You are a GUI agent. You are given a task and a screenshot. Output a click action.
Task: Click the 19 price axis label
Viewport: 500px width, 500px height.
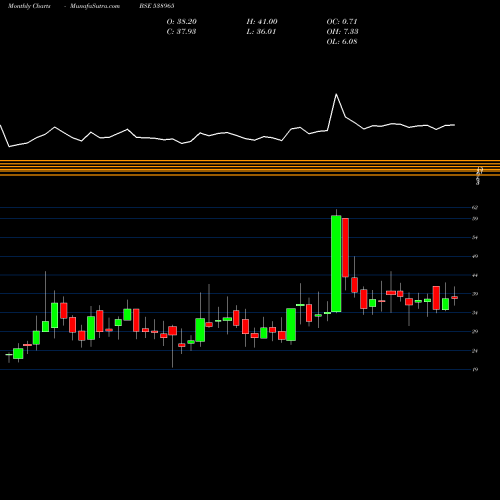pyautogui.click(x=475, y=369)
